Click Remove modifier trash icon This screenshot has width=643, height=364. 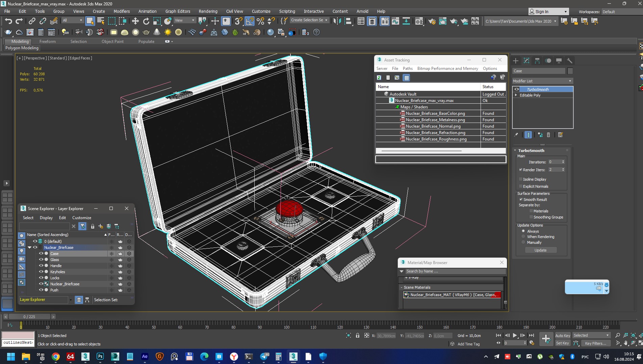point(548,135)
